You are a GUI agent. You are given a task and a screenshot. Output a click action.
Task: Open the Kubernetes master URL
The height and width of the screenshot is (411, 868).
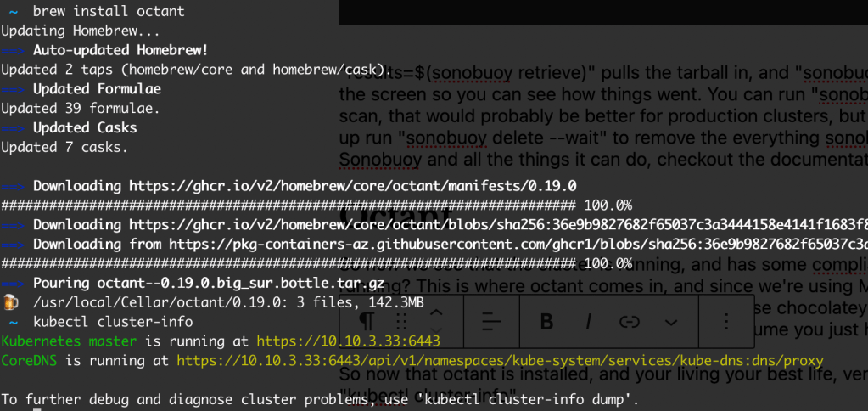348,341
